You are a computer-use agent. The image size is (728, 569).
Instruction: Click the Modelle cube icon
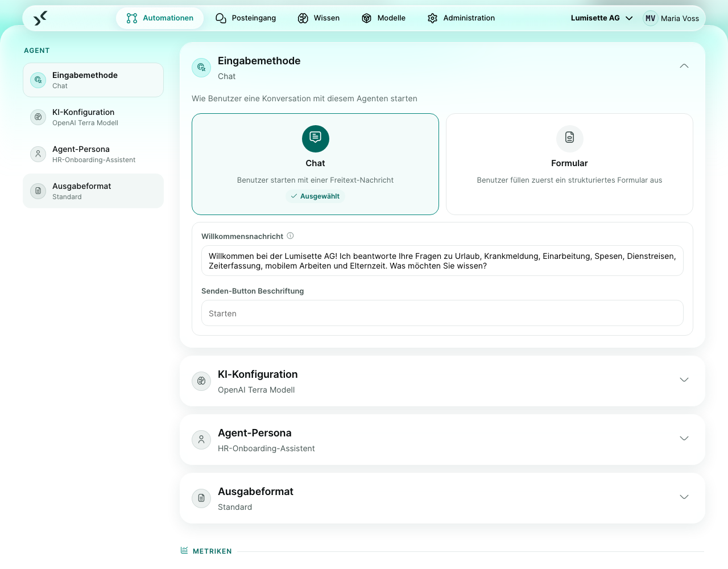[x=367, y=18]
